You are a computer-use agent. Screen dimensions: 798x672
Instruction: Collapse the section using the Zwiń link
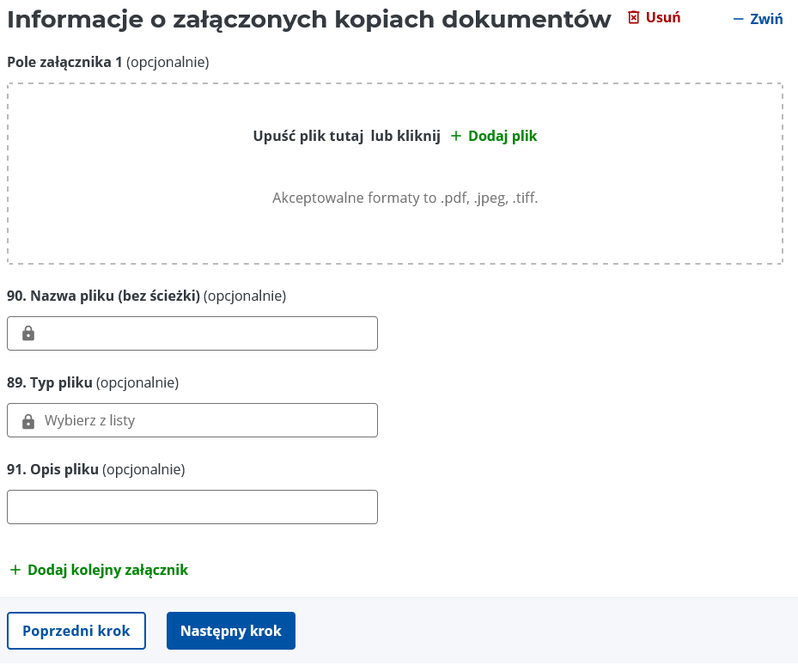(758, 20)
